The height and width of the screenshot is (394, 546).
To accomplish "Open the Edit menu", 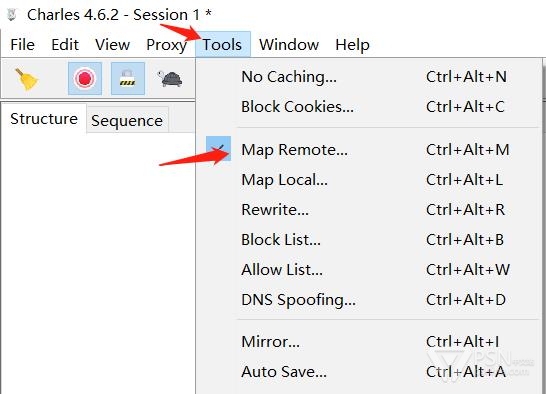I will [x=65, y=45].
